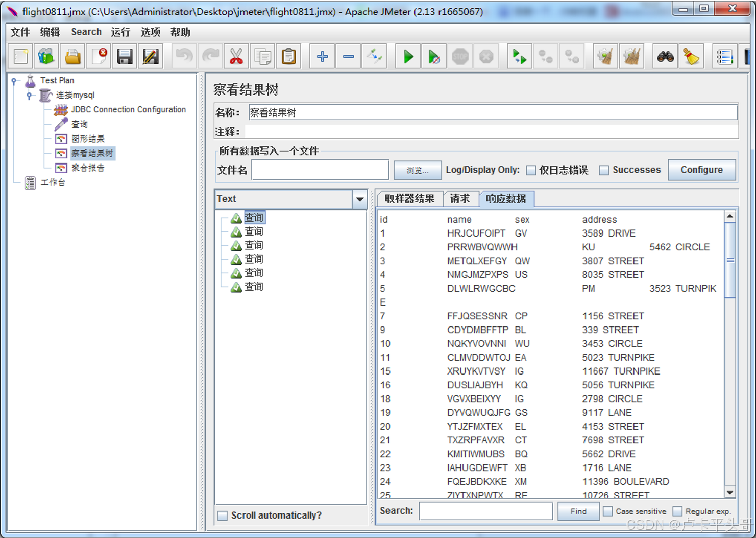
Task: Select the 响应数据 tab
Action: [506, 199]
